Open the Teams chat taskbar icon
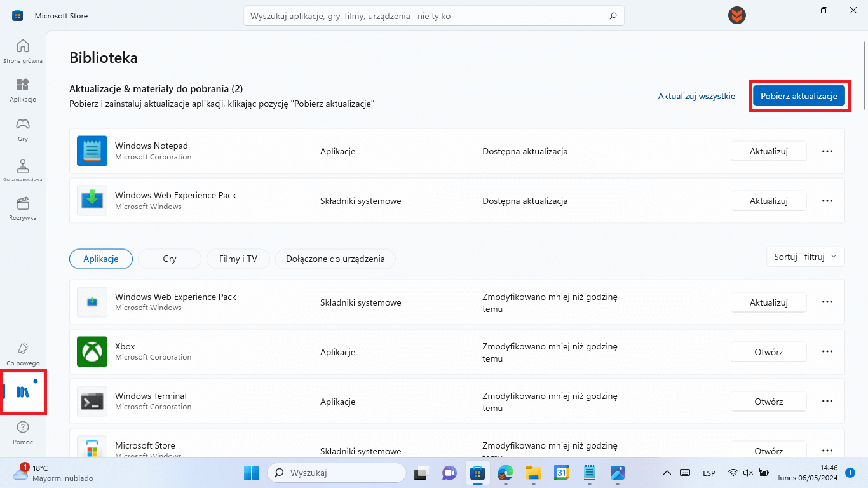The height and width of the screenshot is (488, 868). click(449, 473)
